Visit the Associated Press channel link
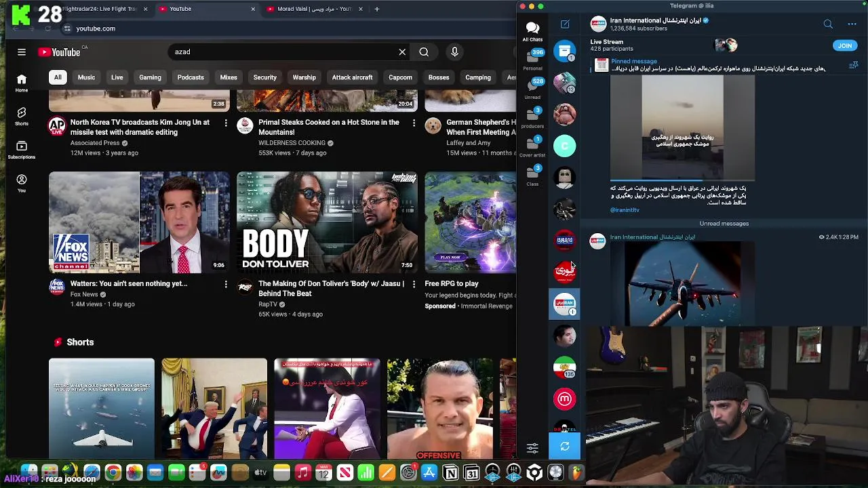Screen dimensions: 868x488 tap(95, 143)
